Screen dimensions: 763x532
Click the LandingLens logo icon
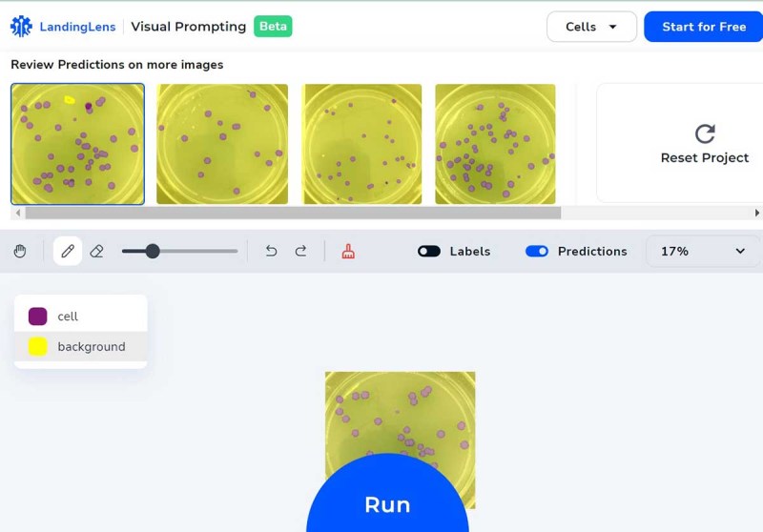tap(21, 27)
